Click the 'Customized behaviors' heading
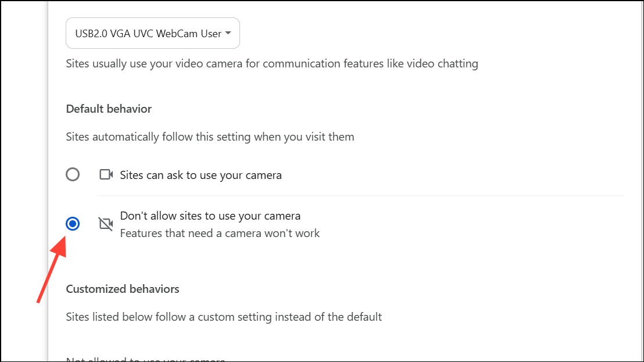The height and width of the screenshot is (362, 644). pyautogui.click(x=123, y=289)
